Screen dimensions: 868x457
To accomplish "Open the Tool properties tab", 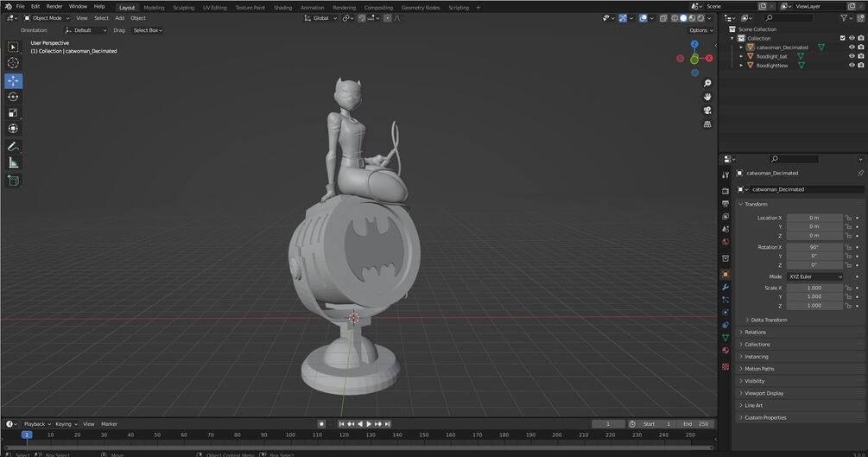I will [x=725, y=175].
